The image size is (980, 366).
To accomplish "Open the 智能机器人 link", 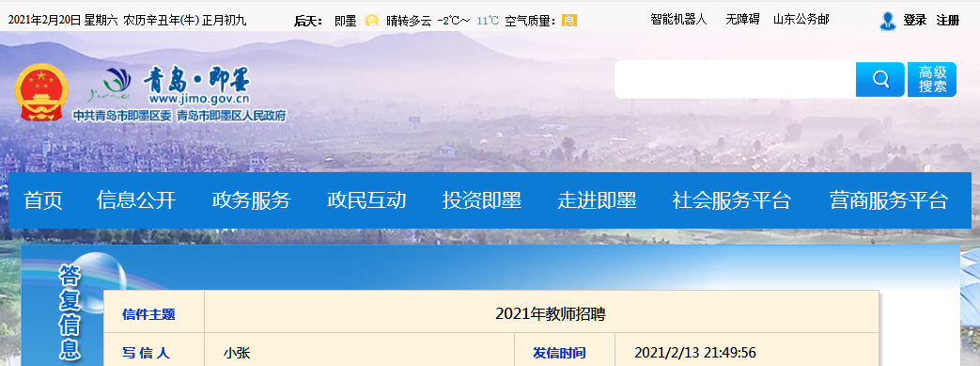I will (678, 20).
